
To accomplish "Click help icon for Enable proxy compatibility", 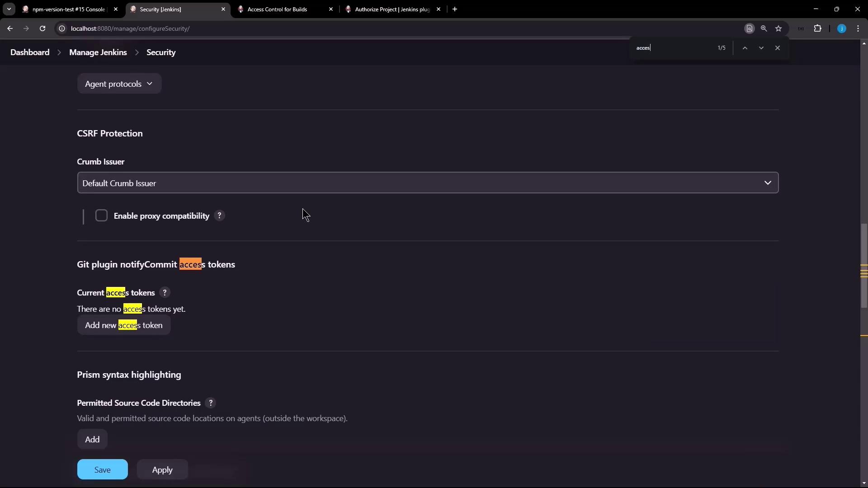I will [x=219, y=216].
